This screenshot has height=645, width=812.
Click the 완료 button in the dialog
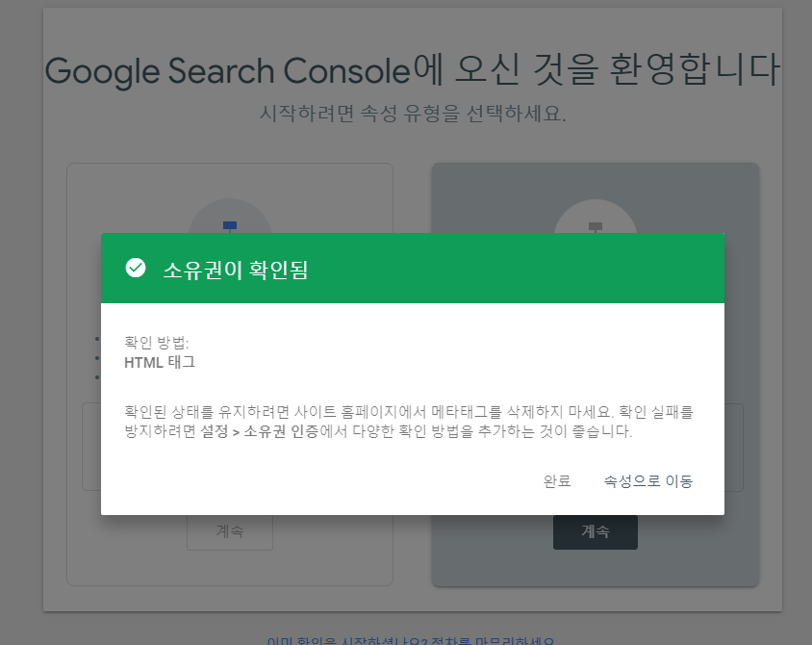pos(557,481)
